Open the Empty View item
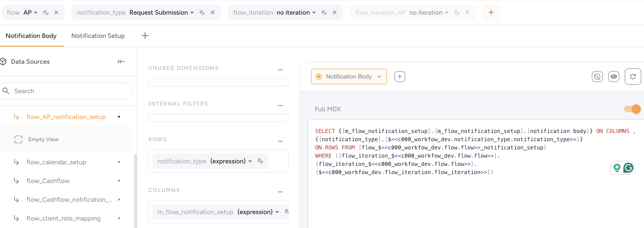This screenshot has height=228, width=644. pos(43,139)
